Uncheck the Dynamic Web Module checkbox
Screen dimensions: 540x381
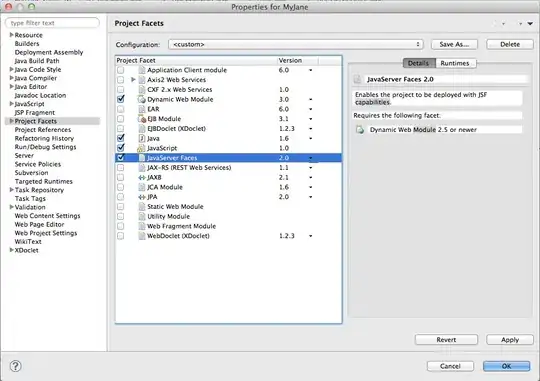120,99
